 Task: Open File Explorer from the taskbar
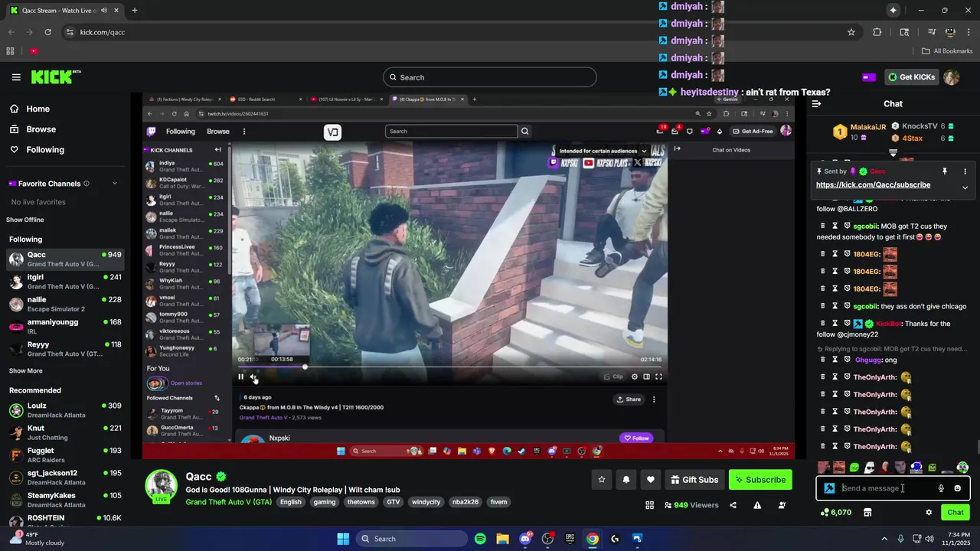pyautogui.click(x=502, y=539)
